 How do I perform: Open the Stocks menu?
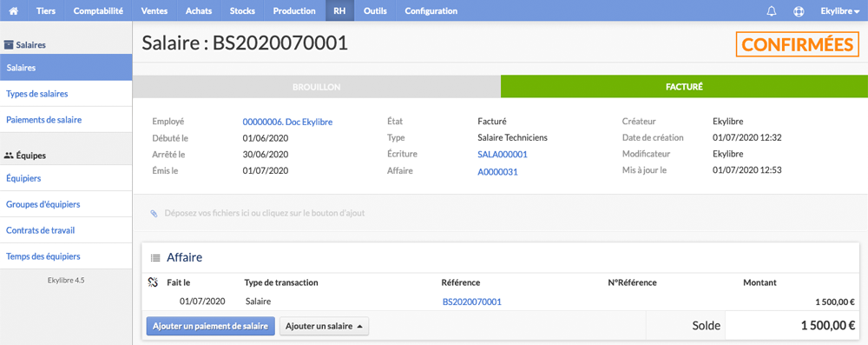(x=242, y=10)
